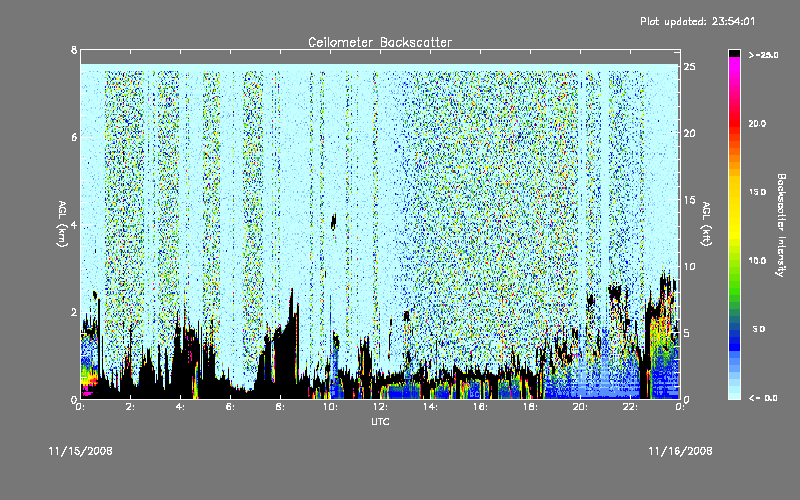Viewport: 800px width, 500px height.
Task: Click the '10.0' colorbar tick label
Action: coord(758,261)
